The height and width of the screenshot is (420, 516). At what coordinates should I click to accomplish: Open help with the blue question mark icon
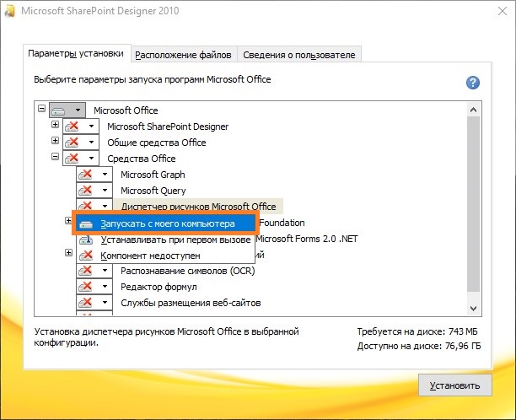click(x=472, y=83)
